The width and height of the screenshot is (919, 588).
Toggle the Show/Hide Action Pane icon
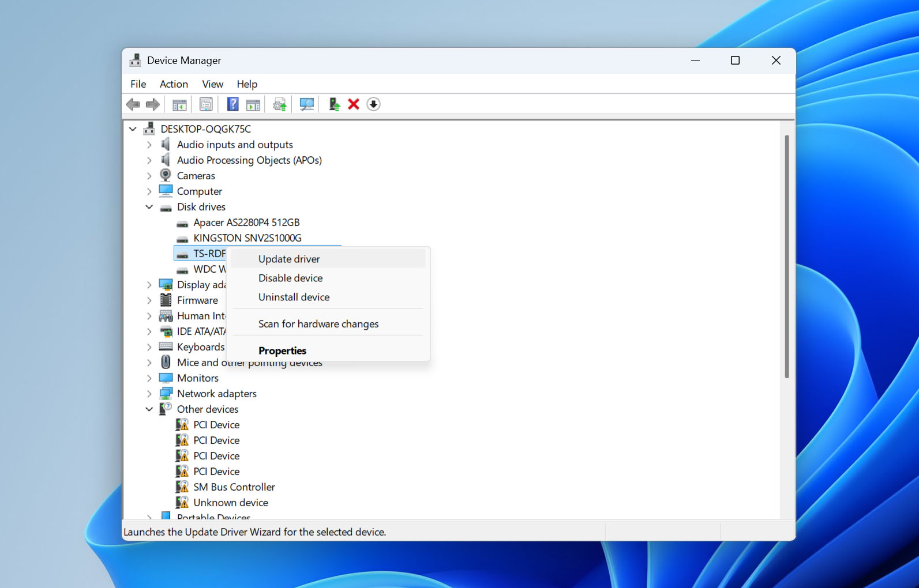(253, 104)
